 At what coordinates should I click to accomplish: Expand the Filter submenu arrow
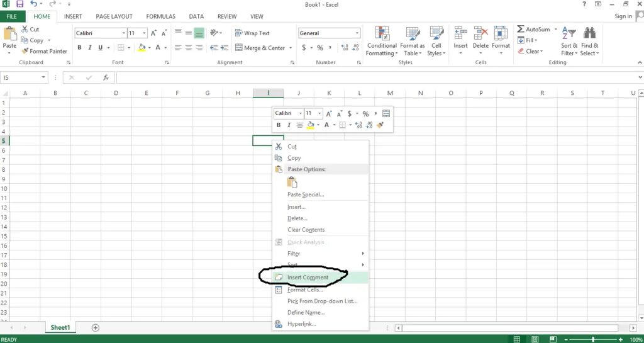coord(363,254)
